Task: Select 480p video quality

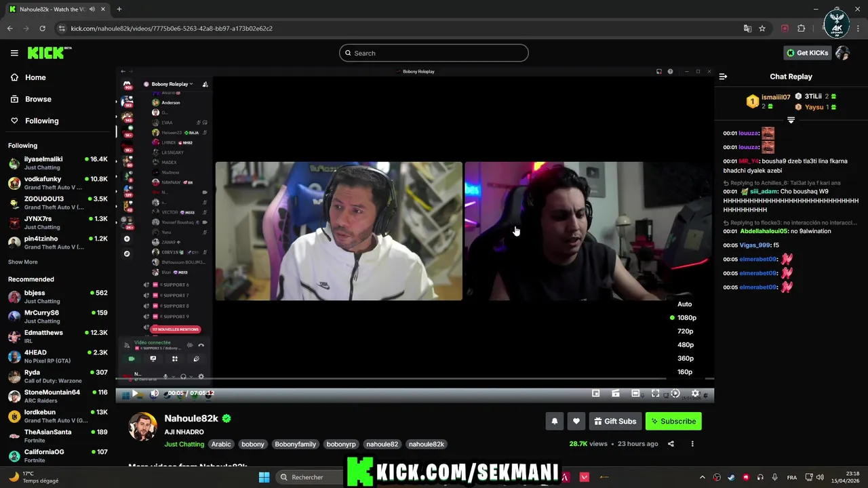Action: click(685, 345)
